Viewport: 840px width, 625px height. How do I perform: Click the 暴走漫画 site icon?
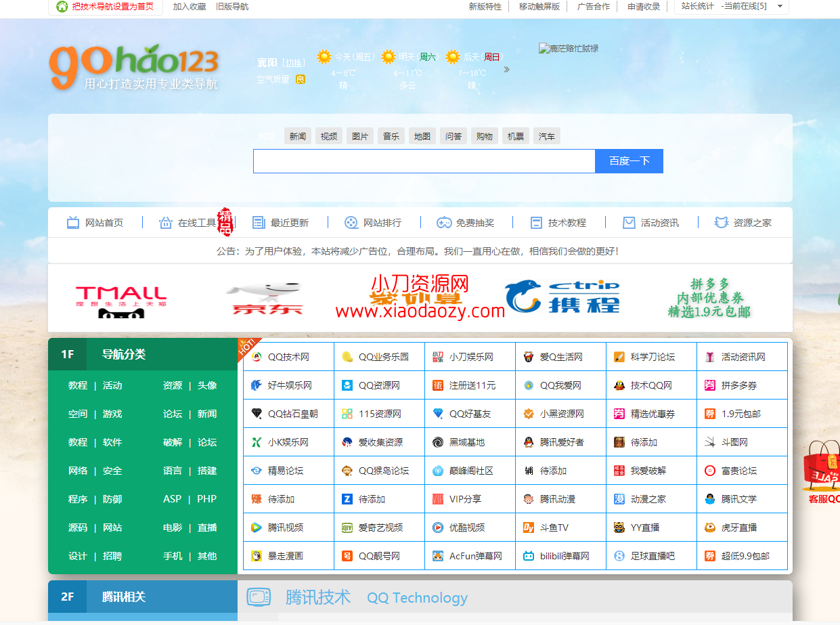point(257,556)
